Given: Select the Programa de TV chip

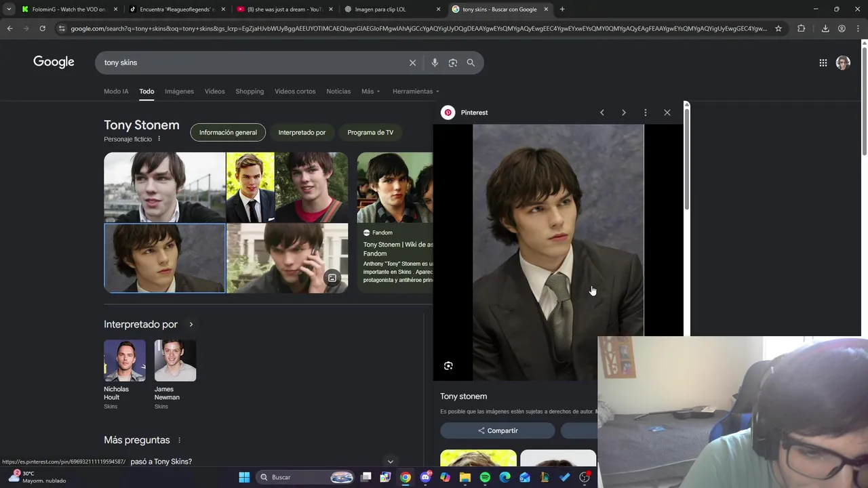Looking at the screenshot, I should tap(370, 132).
